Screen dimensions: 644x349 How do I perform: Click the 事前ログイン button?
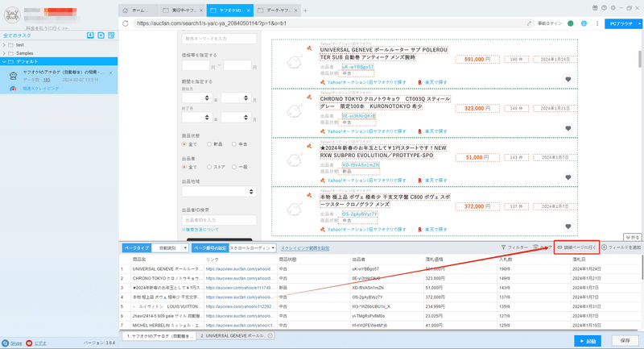[550, 23]
